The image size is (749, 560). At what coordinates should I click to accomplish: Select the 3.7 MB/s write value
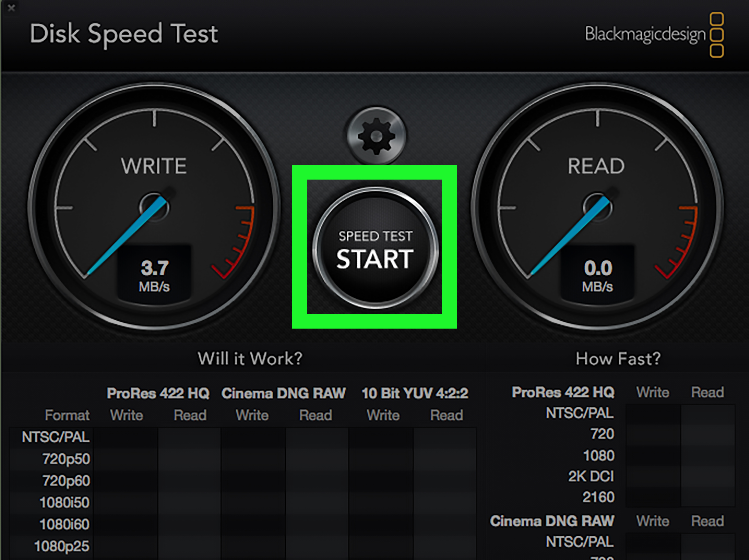pyautogui.click(x=154, y=276)
